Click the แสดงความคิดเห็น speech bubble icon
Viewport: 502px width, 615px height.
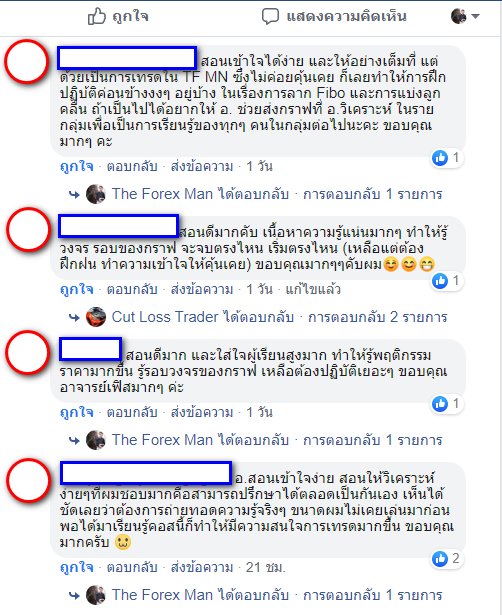pyautogui.click(x=270, y=16)
